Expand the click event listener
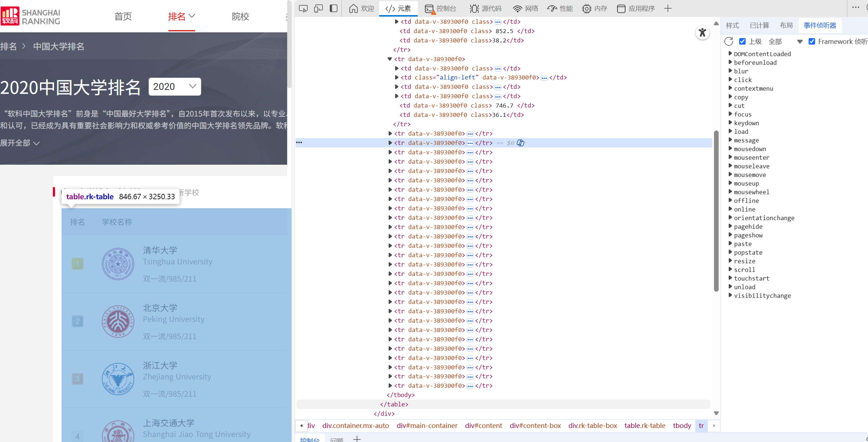This screenshot has height=442, width=868. tap(731, 79)
